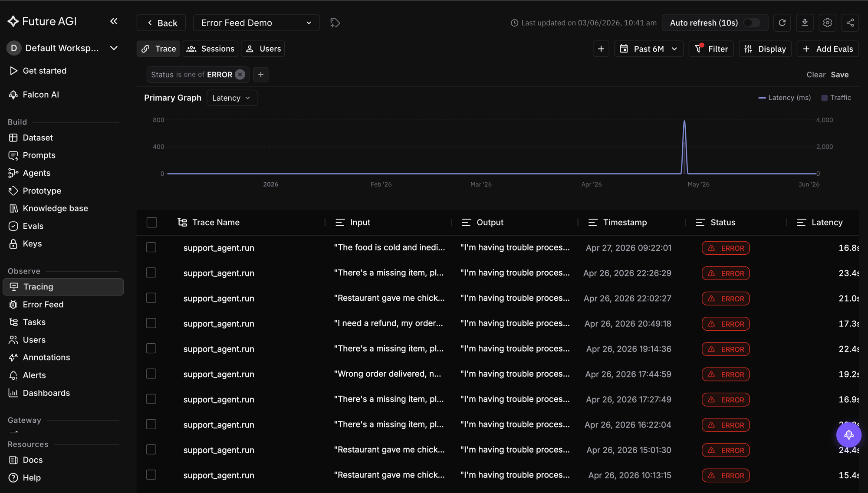Viewport: 868px width, 493px height.
Task: Remove the ERROR status filter chip
Action: (x=240, y=75)
